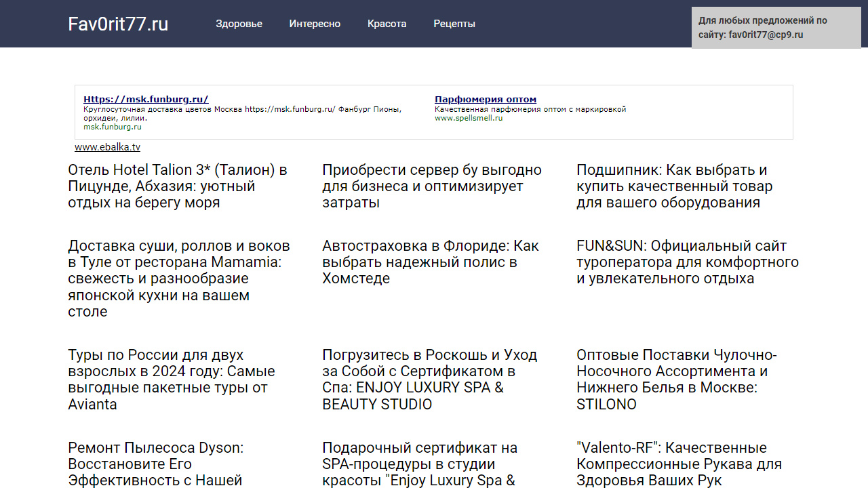The height and width of the screenshot is (488, 868).
Task: Open article about buying a used server
Action: 431,186
